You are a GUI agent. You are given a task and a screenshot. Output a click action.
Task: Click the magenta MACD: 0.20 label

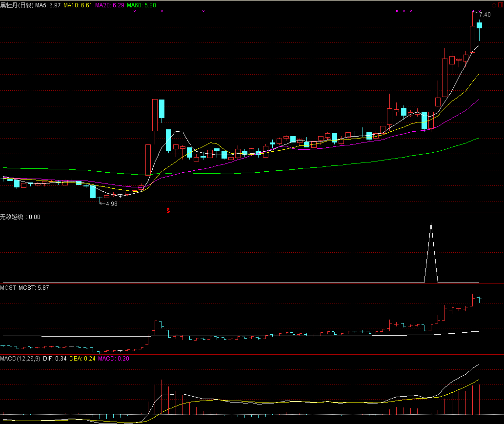click(x=114, y=359)
